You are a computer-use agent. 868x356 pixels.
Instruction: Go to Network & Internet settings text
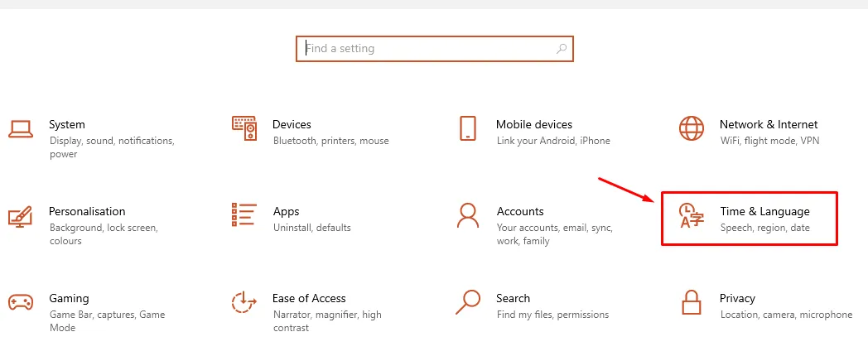coord(769,124)
